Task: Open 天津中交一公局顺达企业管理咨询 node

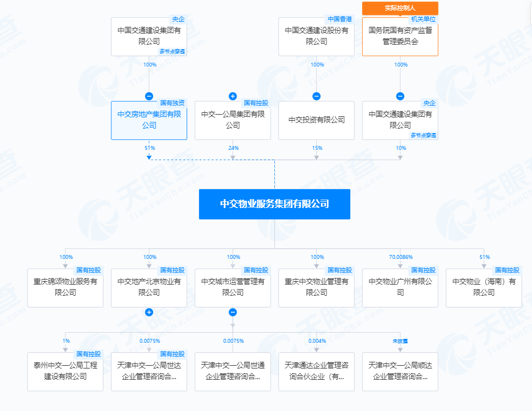Action: pyautogui.click(x=400, y=372)
